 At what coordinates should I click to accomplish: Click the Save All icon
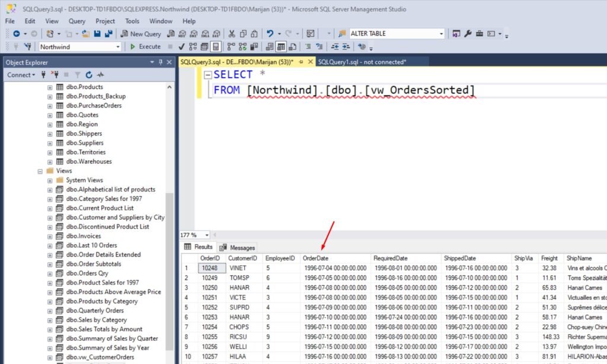pos(107,34)
